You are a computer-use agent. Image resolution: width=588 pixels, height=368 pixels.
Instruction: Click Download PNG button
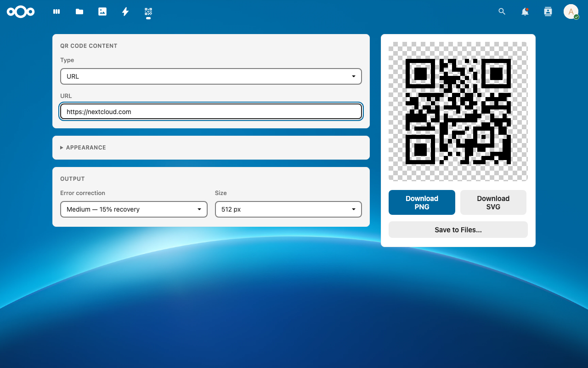tap(422, 202)
